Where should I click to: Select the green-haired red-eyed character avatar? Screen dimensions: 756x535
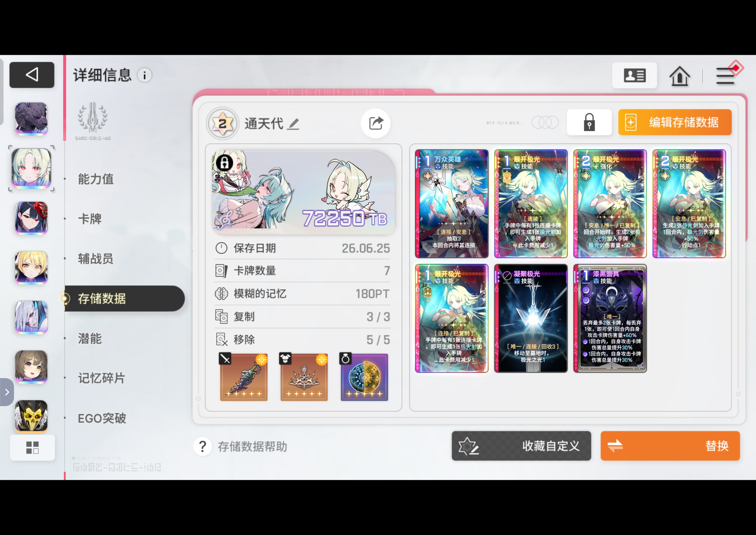[31, 168]
